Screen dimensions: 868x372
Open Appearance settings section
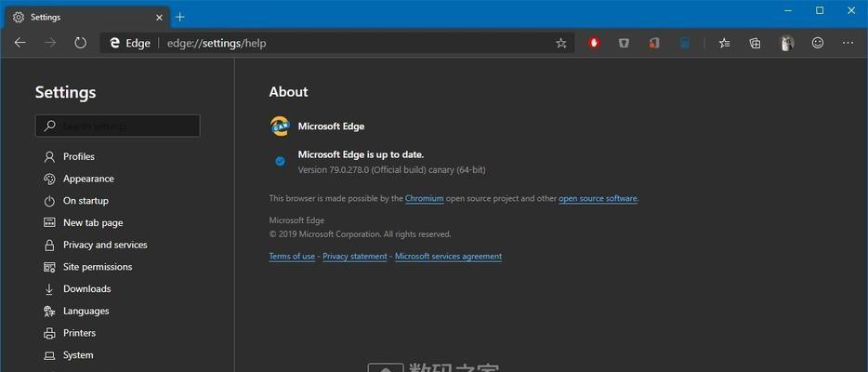88,179
